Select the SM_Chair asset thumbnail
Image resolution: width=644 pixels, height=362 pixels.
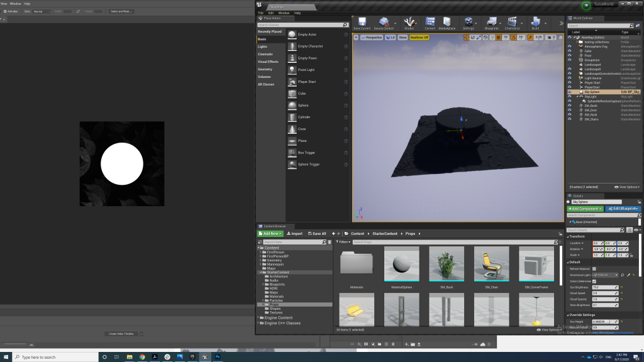tap(491, 264)
